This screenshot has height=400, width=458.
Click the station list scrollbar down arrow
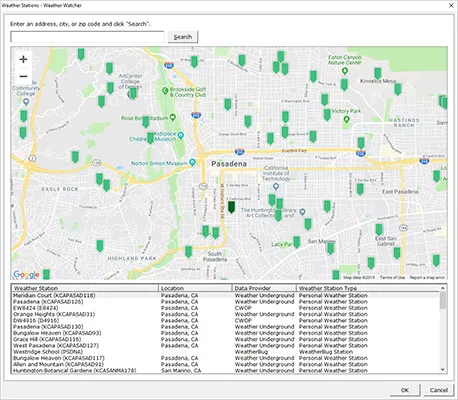click(x=443, y=369)
